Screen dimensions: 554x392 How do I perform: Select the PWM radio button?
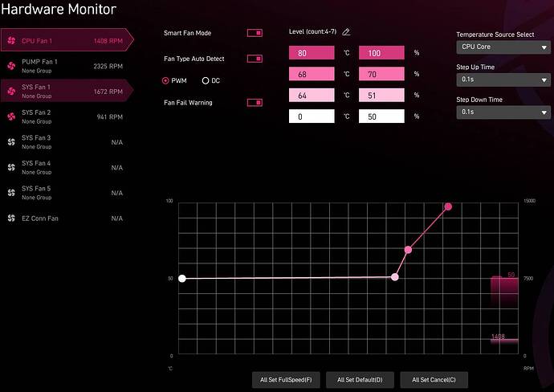pyautogui.click(x=165, y=80)
